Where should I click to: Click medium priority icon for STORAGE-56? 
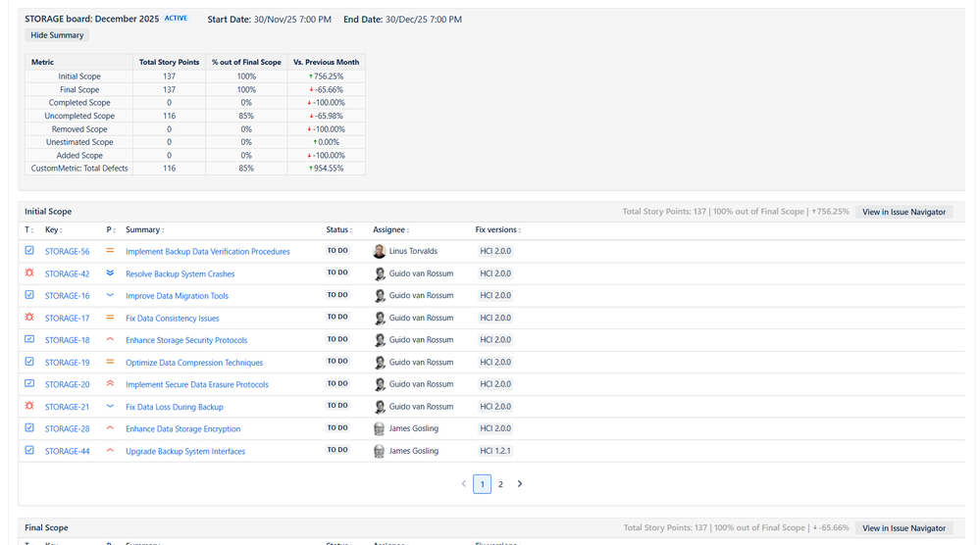click(110, 250)
